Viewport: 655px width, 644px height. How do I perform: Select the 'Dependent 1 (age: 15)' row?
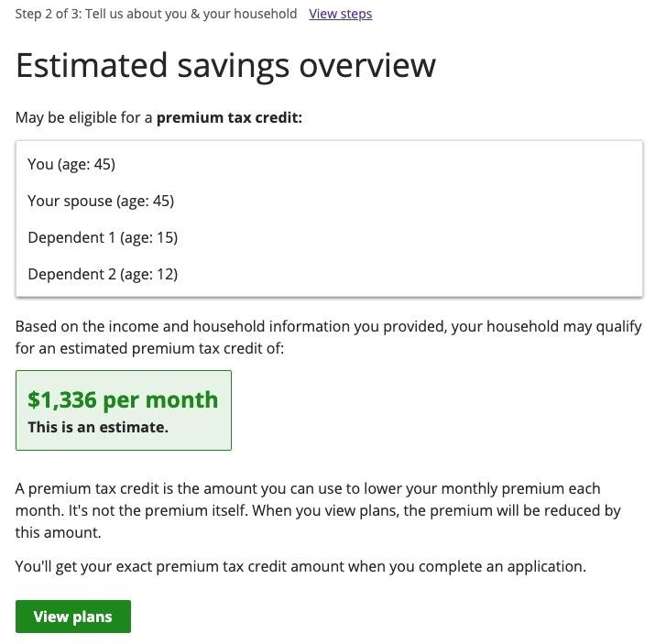pos(103,237)
